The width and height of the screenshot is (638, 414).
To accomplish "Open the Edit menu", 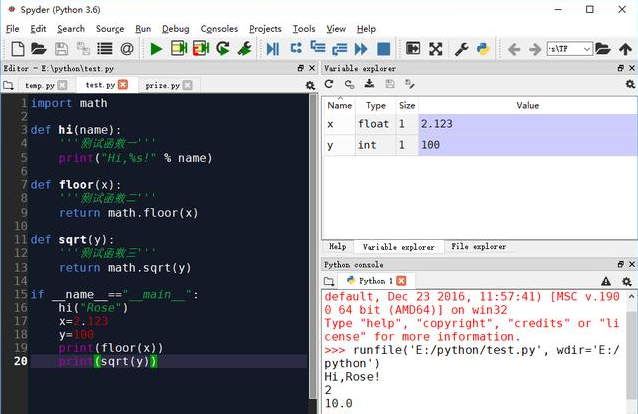I will tap(38, 29).
